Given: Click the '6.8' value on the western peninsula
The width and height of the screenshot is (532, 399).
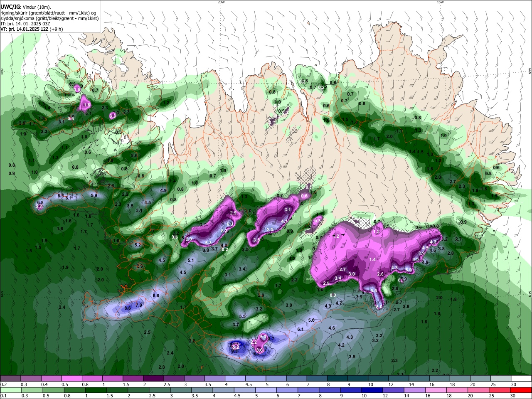Looking at the screenshot, I should click(40, 202).
